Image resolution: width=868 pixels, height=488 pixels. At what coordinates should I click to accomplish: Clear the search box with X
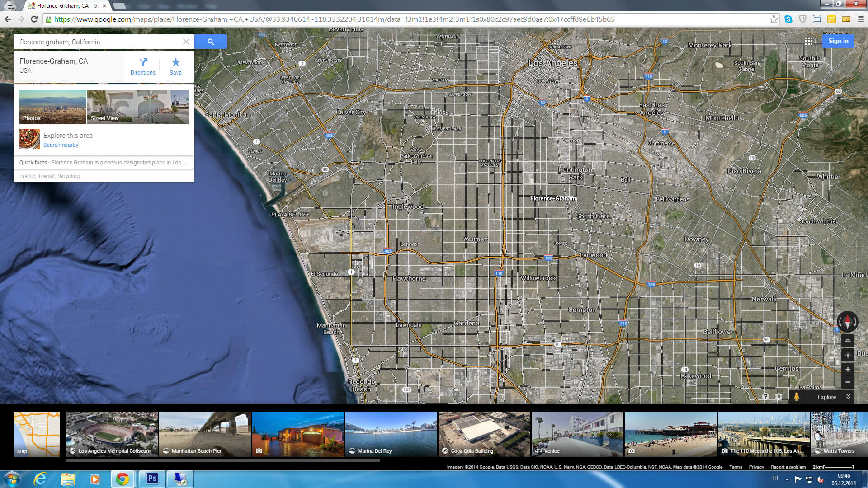[186, 42]
